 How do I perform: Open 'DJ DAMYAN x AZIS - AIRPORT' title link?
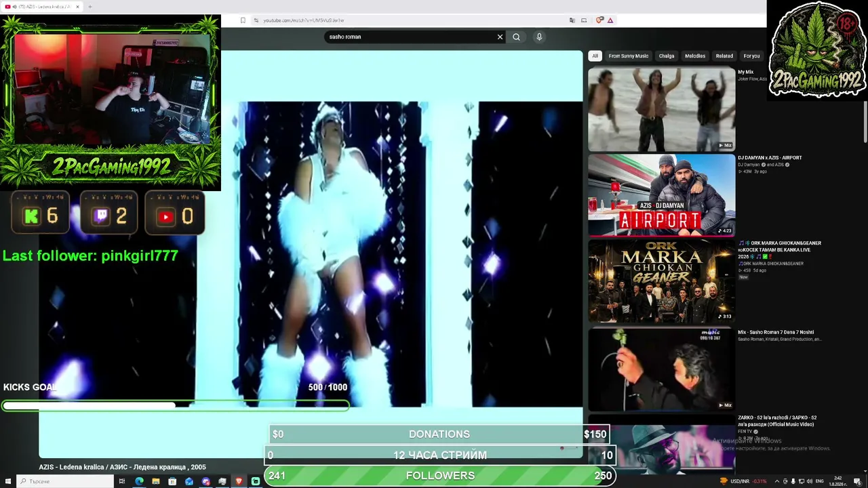770,158
